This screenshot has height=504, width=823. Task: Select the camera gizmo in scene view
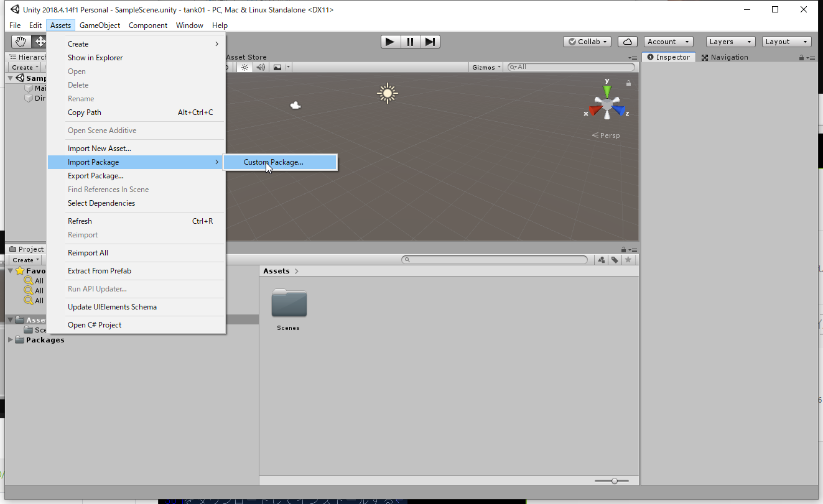[x=296, y=106]
